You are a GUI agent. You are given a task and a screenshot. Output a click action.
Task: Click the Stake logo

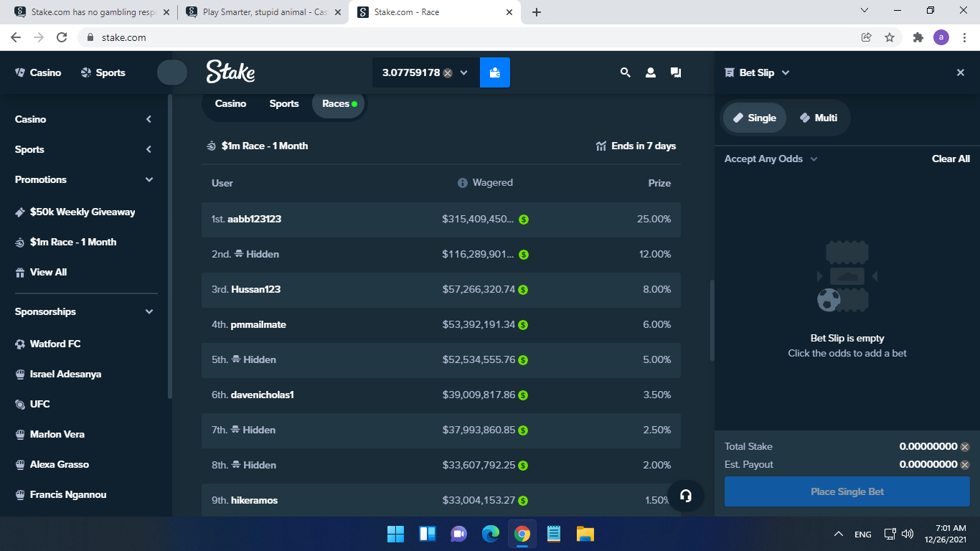point(230,72)
